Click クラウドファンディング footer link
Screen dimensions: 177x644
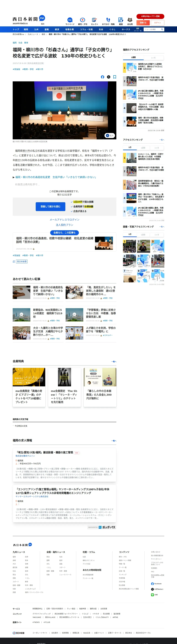point(41,614)
